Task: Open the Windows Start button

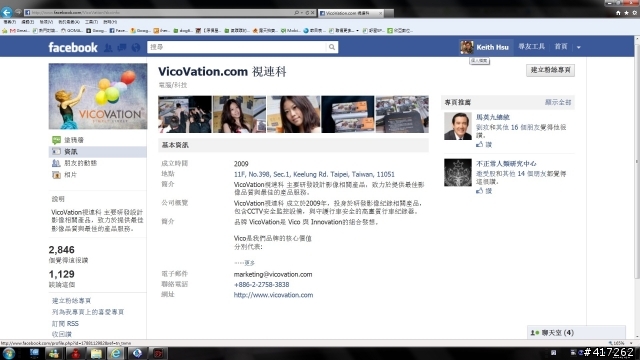Action: tap(9, 353)
